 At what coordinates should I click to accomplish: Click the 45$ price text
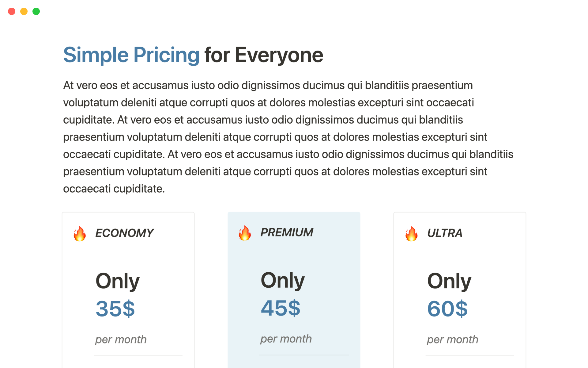pos(281,308)
